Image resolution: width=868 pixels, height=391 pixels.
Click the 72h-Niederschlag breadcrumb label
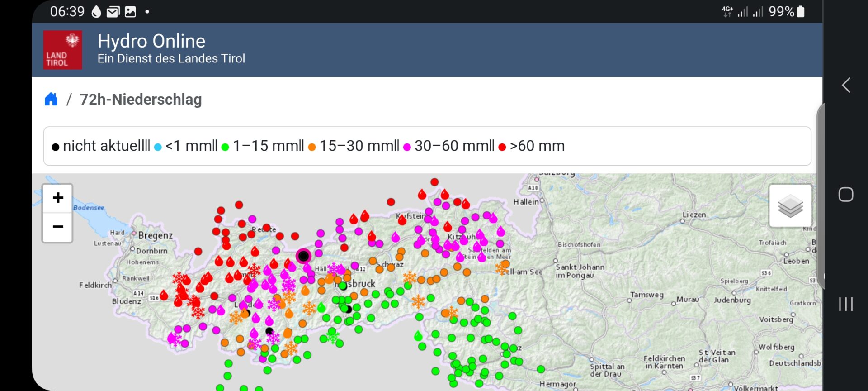pyautogui.click(x=141, y=100)
